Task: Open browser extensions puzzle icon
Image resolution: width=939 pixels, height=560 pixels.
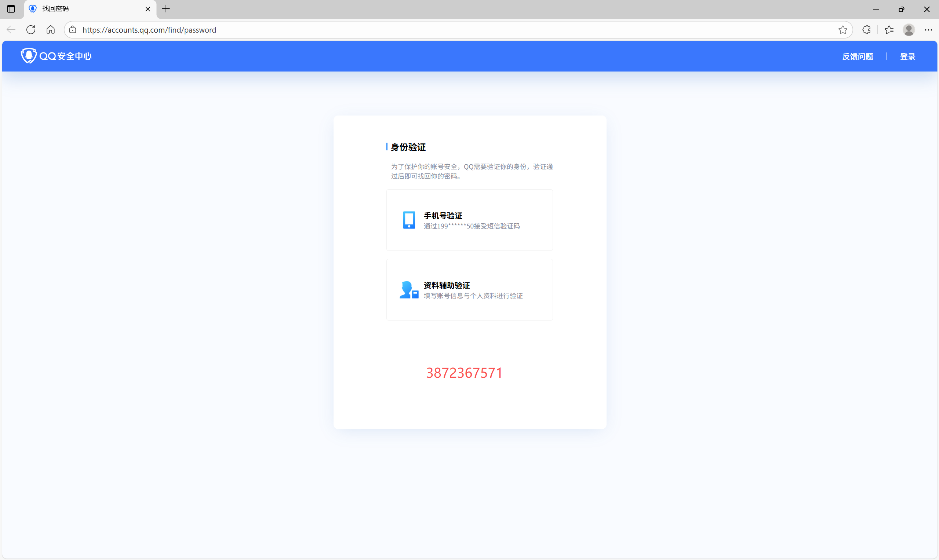Action: (866, 30)
